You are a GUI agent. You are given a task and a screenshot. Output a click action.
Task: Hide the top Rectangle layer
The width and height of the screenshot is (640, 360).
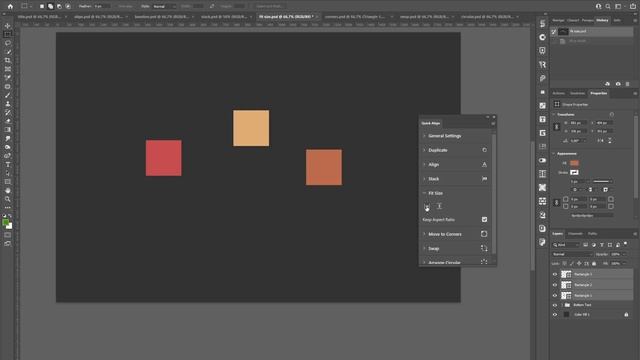coord(555,274)
